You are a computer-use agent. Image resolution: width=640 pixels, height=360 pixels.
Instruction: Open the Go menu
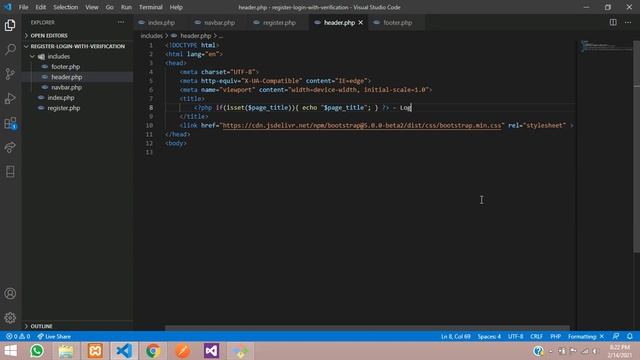(109, 7)
